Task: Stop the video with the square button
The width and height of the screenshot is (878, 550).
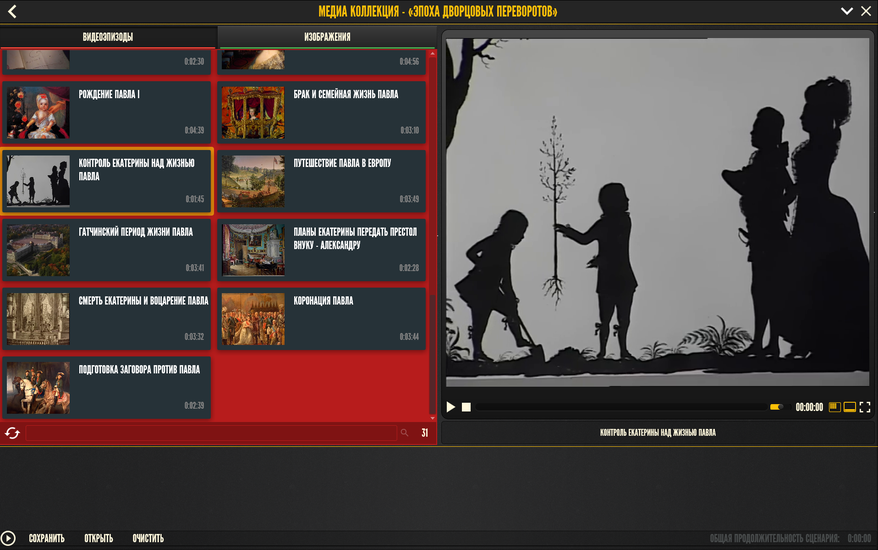Action: click(466, 407)
